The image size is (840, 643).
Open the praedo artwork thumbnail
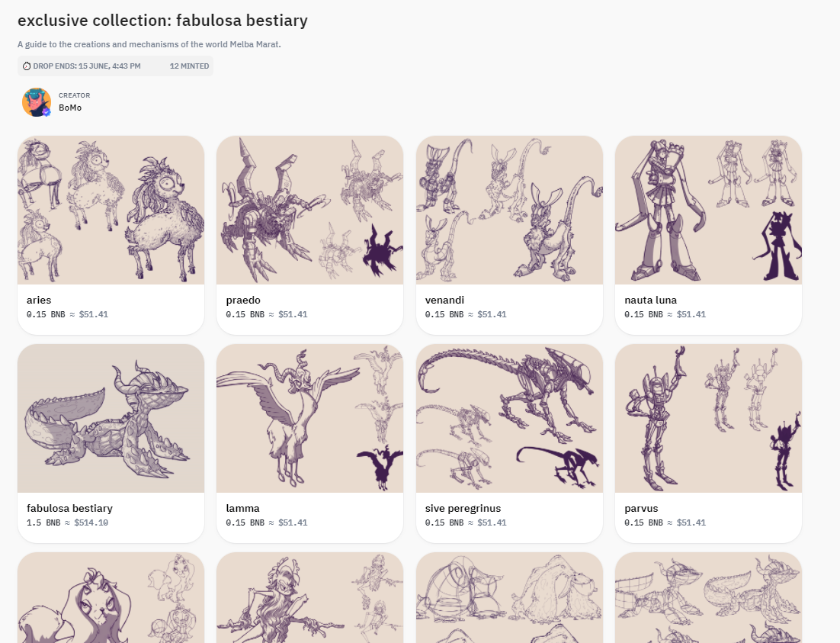click(x=309, y=210)
